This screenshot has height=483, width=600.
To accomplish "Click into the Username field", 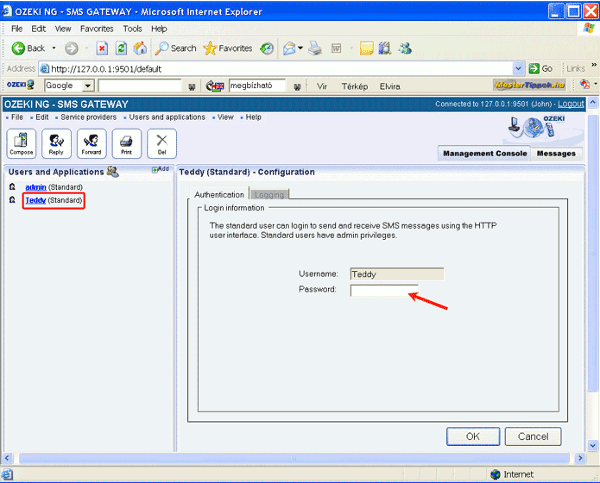I will click(x=397, y=274).
